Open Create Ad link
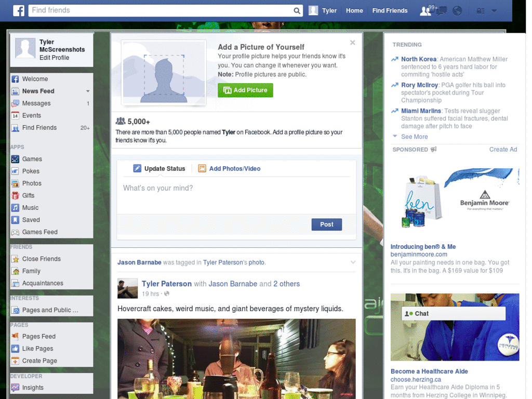The image size is (532, 399). [x=503, y=150]
